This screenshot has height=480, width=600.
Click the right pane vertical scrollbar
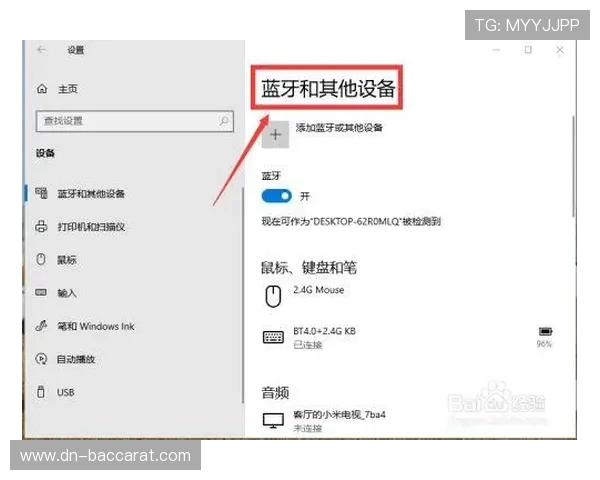click(x=573, y=167)
